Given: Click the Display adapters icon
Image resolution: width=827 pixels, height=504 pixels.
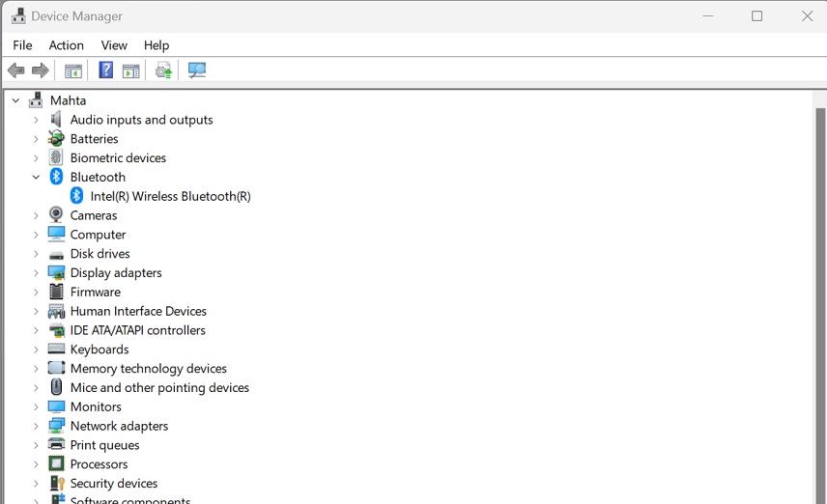Looking at the screenshot, I should point(56,272).
